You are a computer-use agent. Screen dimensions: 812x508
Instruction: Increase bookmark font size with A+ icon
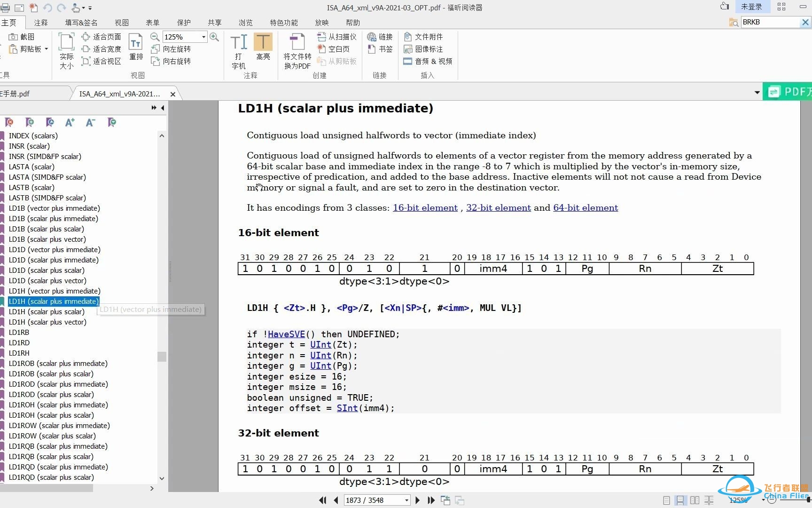tap(70, 122)
